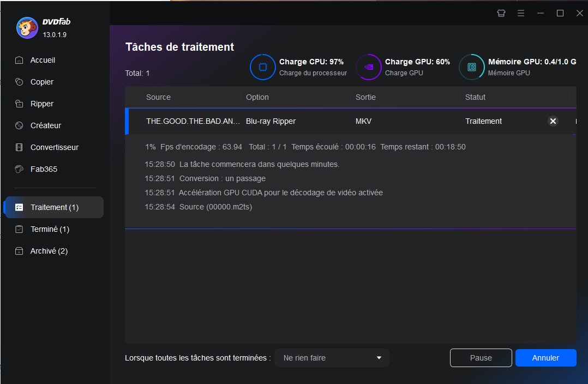Viewport: 588px width, 384px height.
Task: View the Archivé (2) tasks
Action: [x=49, y=251]
